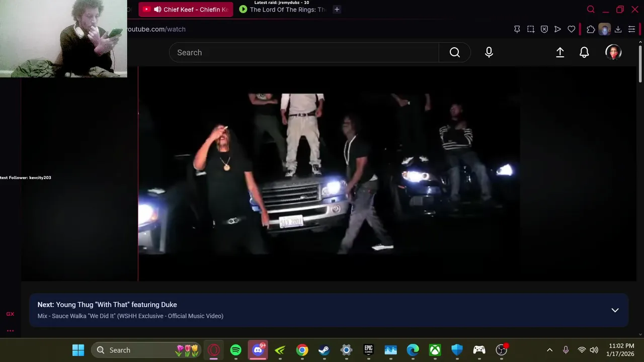This screenshot has height=362, width=644.
Task: Open the browser downloads icon
Action: [618, 29]
